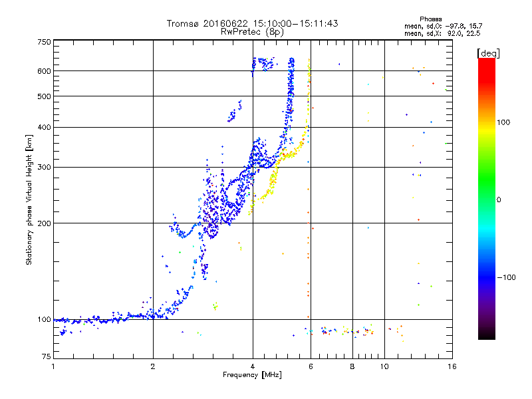The image size is (532, 399).
Task: Click the y-axis tick label '750'
Action: pyautogui.click(x=44, y=42)
